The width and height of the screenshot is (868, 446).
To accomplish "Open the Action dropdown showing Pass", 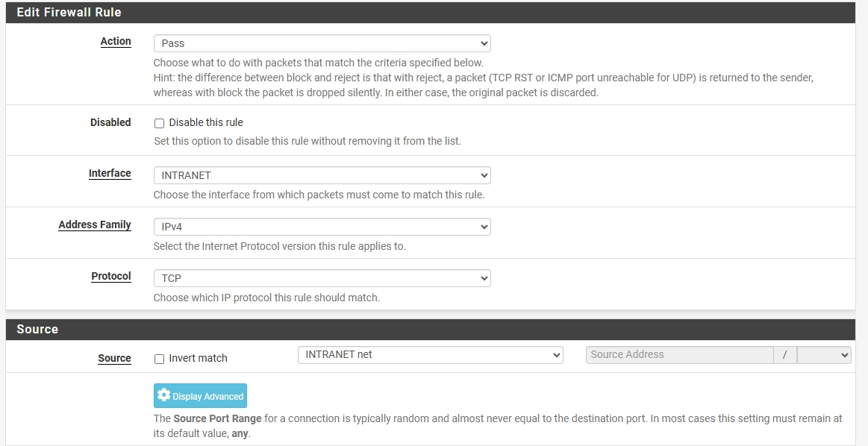I will click(x=322, y=43).
